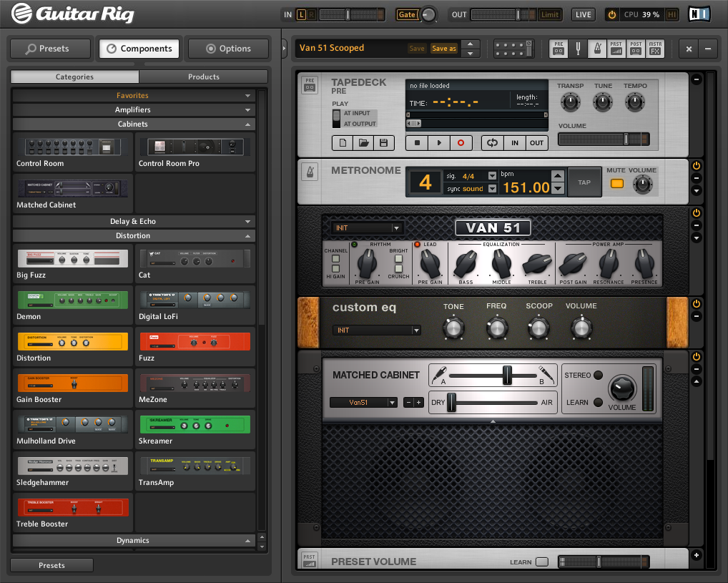Switch to the Presets tab
728x583 pixels.
(x=50, y=49)
